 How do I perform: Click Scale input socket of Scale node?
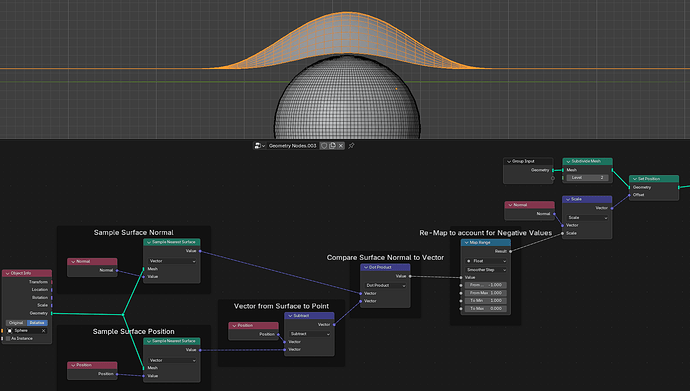[x=562, y=233]
